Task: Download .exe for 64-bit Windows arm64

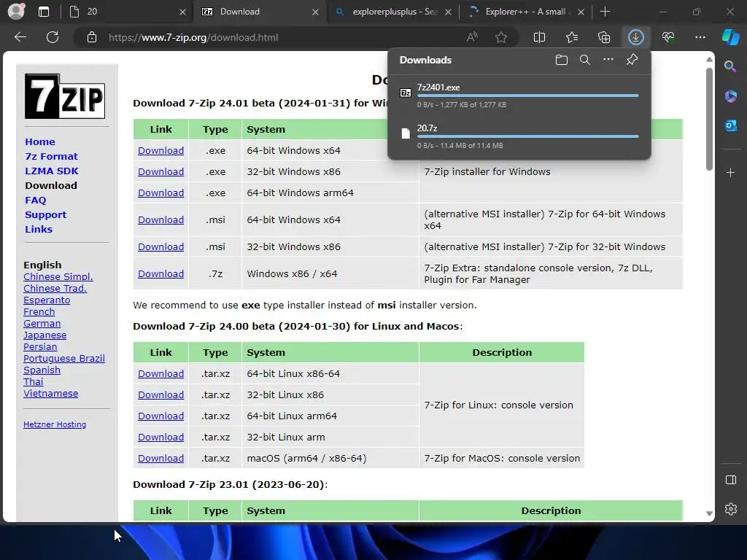Action: (x=160, y=192)
